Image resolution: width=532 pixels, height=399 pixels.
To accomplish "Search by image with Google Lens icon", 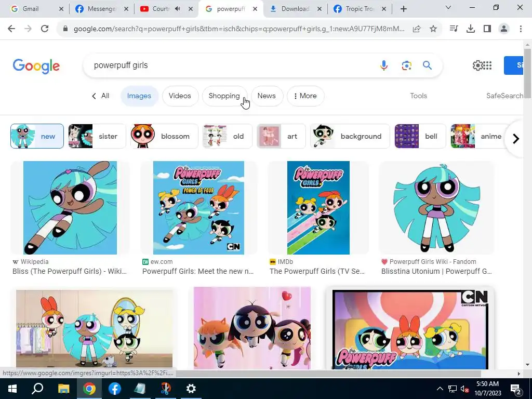I will 406,65.
